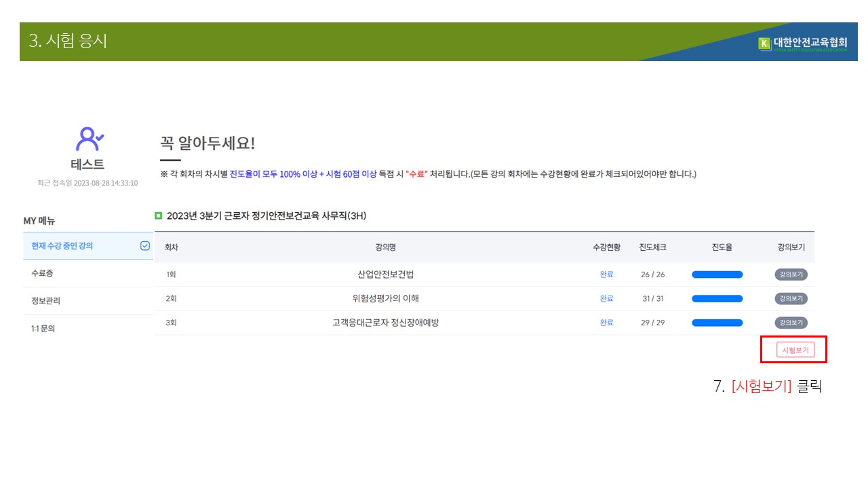Click the 테스트 user name
Screen dimensions: 868x488
pos(87,165)
